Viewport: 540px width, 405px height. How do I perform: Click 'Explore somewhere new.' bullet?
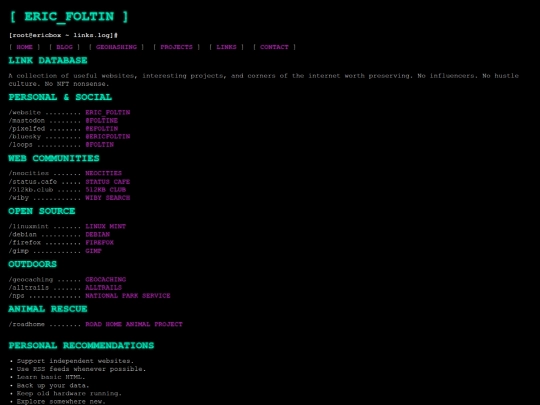click(x=61, y=402)
